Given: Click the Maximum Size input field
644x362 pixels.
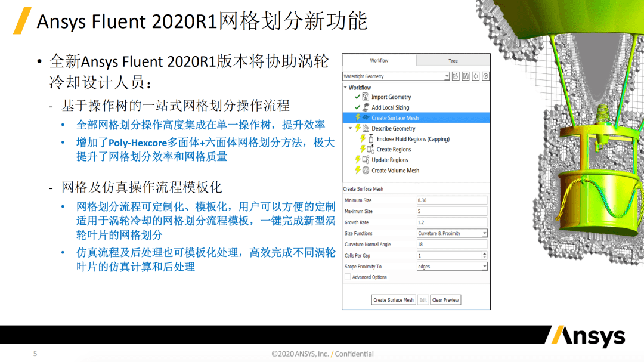Looking at the screenshot, I should (x=452, y=211).
